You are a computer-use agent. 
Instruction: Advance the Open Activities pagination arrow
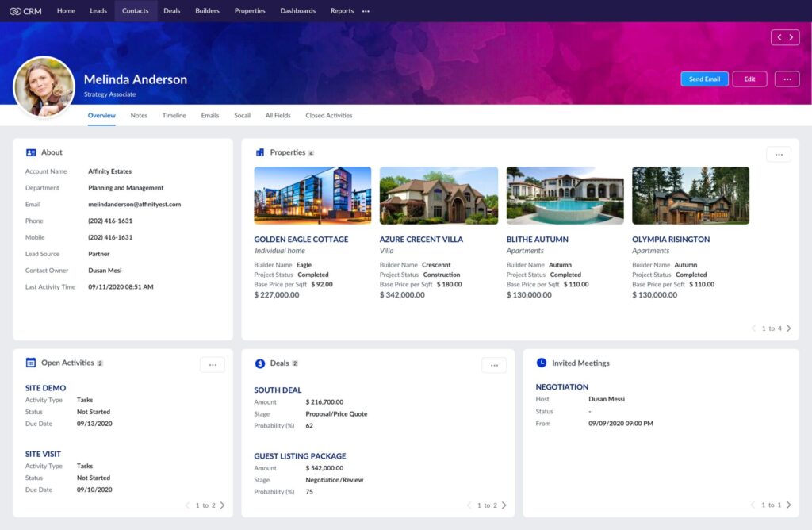tap(222, 505)
